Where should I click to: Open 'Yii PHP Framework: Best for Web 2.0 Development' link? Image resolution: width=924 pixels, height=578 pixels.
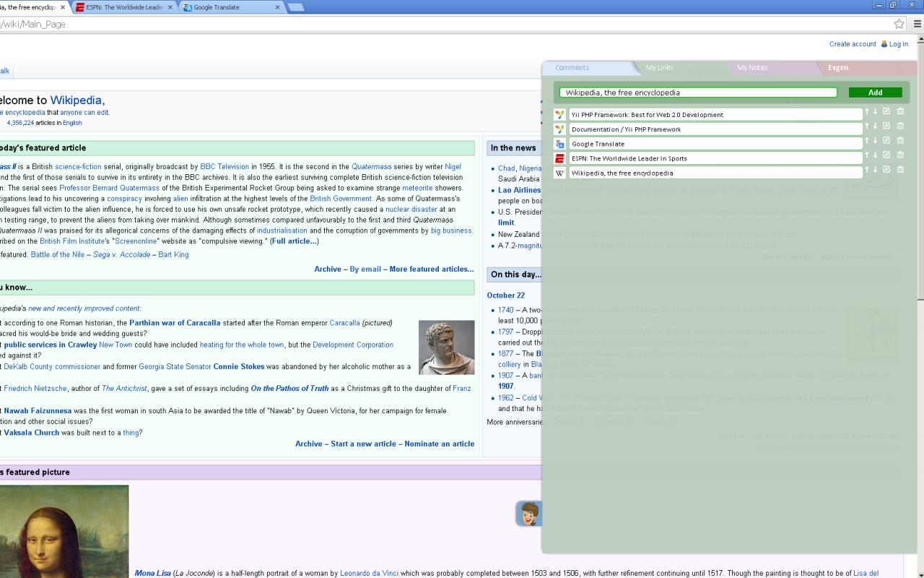pyautogui.click(x=715, y=115)
